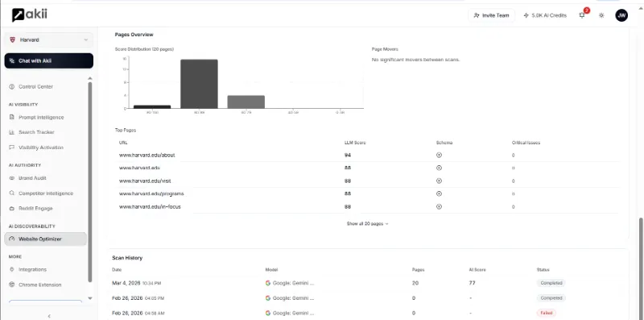Go to Prompt Intelligence
The image size is (644, 320).
[x=41, y=117]
